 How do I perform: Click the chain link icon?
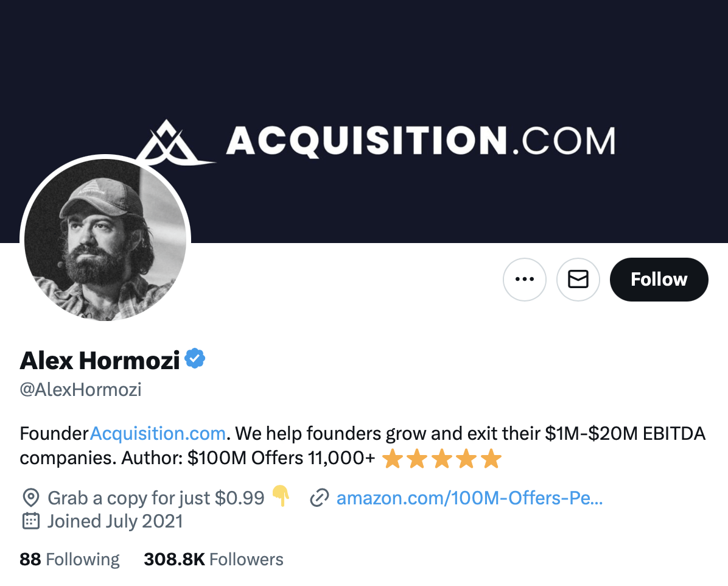(320, 498)
